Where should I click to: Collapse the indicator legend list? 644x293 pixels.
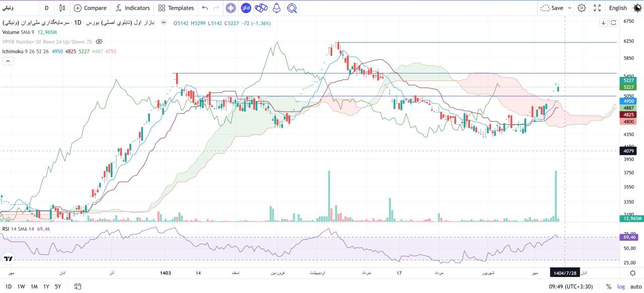(x=8, y=61)
